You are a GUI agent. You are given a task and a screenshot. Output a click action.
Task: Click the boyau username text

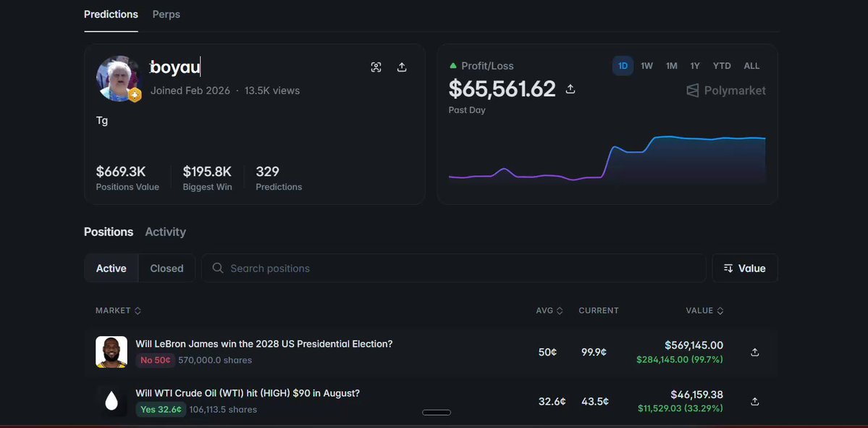pyautogui.click(x=175, y=67)
